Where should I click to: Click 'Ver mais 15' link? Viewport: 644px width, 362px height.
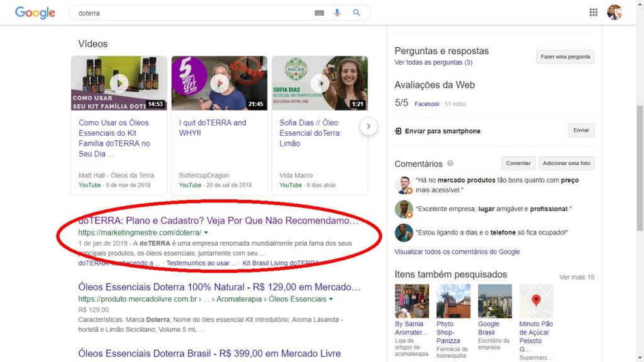577,277
